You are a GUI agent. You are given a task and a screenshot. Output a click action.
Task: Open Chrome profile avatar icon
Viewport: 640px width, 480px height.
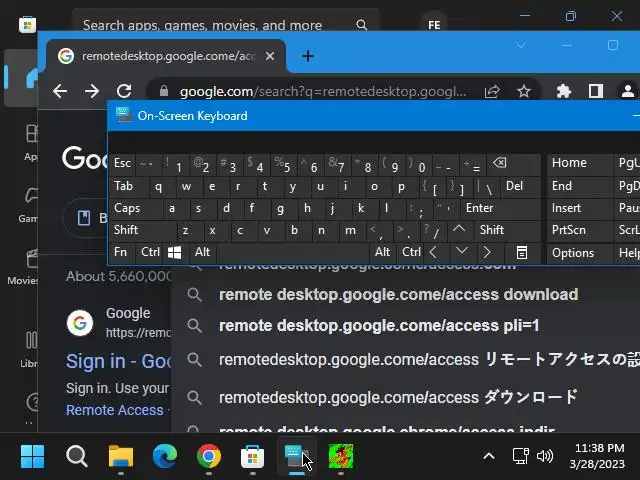627,91
